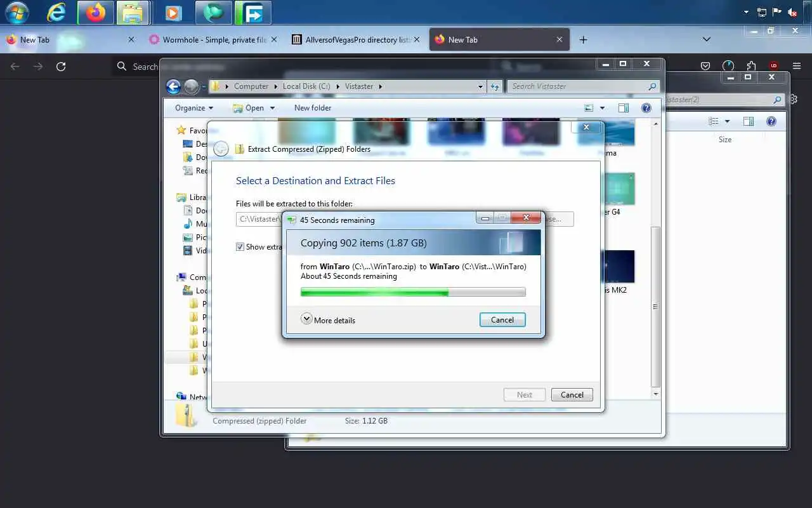
Task: Open the Firefox extensions puzzle icon
Action: (751, 66)
